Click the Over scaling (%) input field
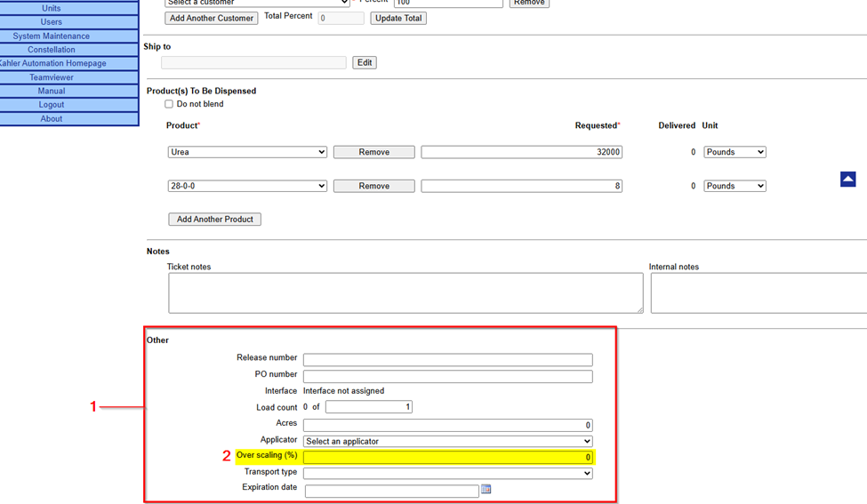 [x=447, y=457]
